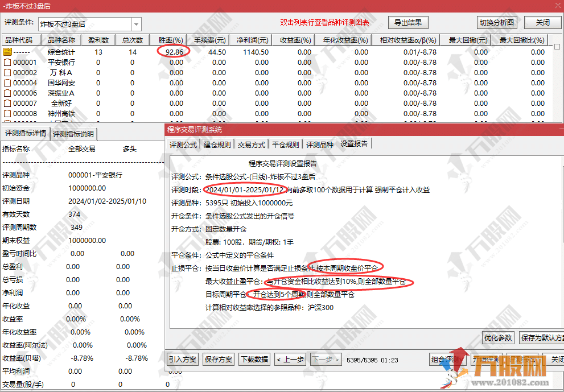Click the 多头 column label
Image resolution: width=564 pixels, height=392 pixels.
click(130, 149)
